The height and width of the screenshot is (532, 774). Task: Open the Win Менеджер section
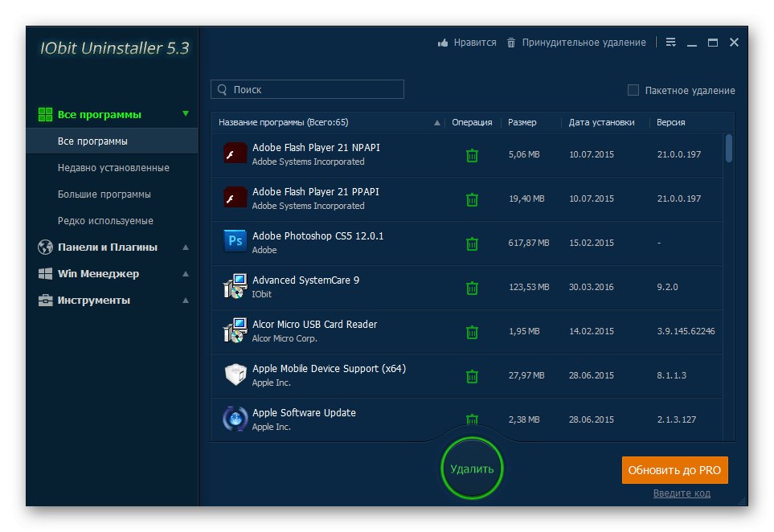point(98,274)
